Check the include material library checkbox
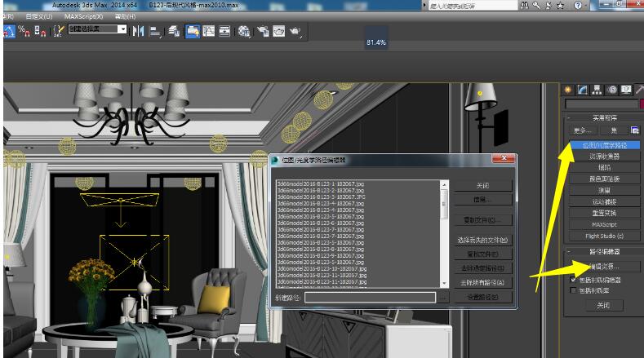The height and width of the screenshot is (358, 644). [x=573, y=290]
